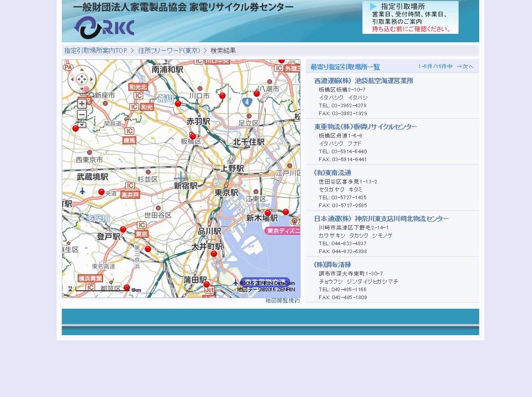
Task: Click the 東京ディズニー pink label on map
Action: coord(283,231)
